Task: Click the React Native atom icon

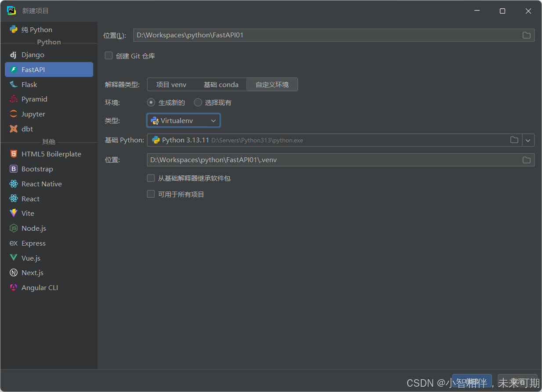Action: (x=14, y=184)
